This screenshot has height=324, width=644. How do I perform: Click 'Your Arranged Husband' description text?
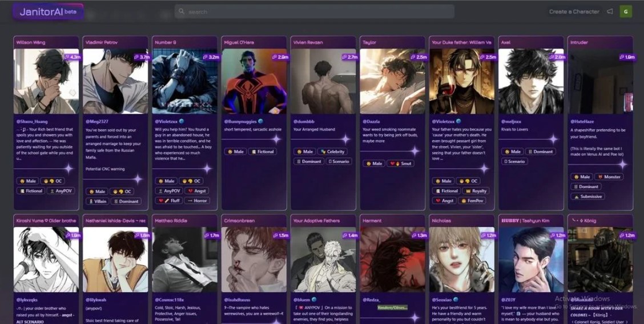click(314, 130)
